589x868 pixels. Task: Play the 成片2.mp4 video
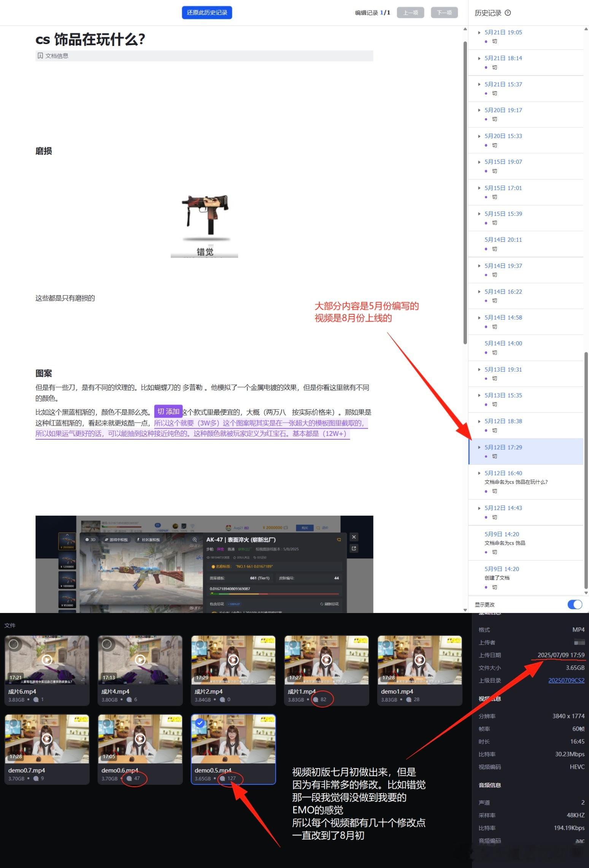[x=233, y=660]
